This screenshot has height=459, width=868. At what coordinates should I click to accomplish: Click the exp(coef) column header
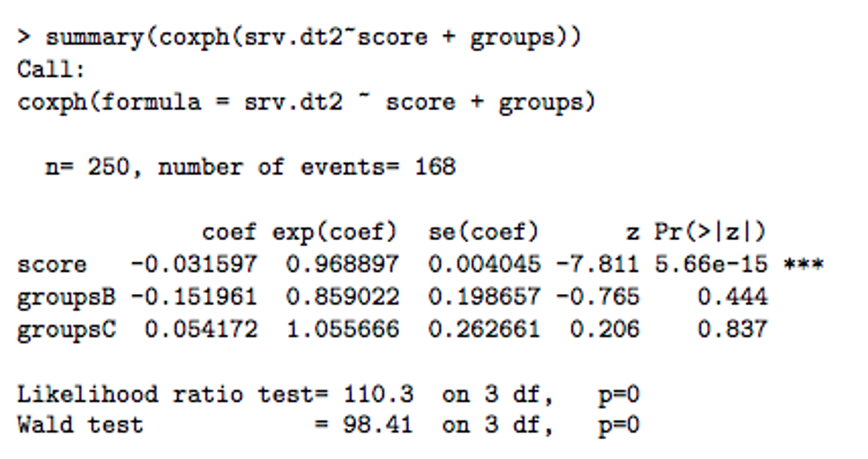click(335, 231)
